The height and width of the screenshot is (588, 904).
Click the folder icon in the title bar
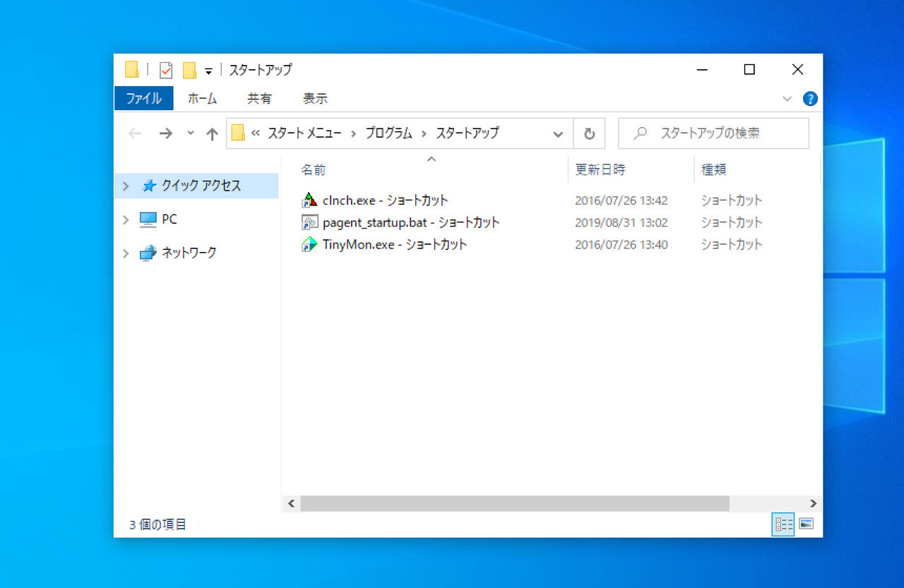pos(131,69)
